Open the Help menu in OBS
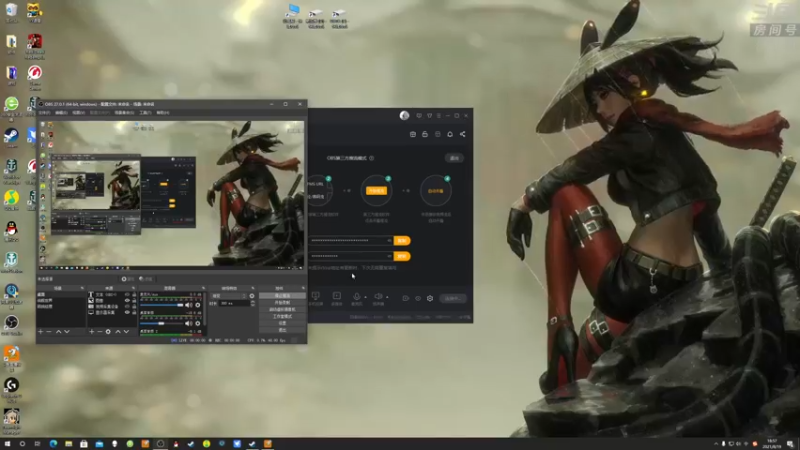 [163, 113]
